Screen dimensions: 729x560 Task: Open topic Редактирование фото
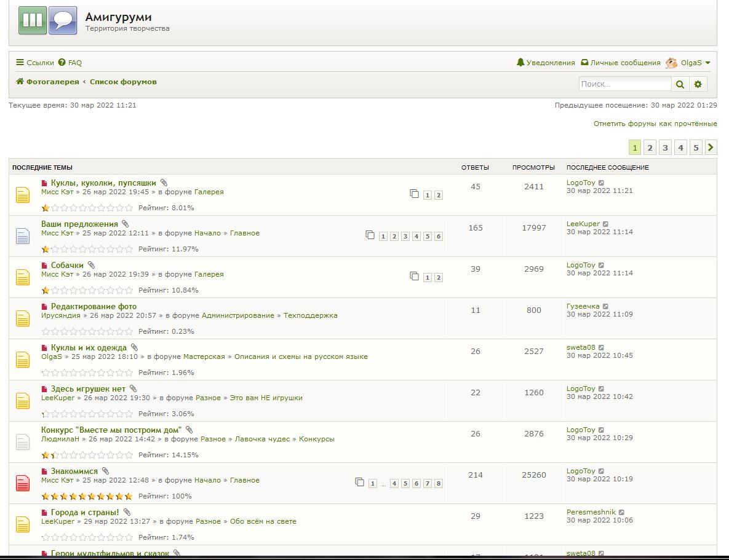point(94,306)
